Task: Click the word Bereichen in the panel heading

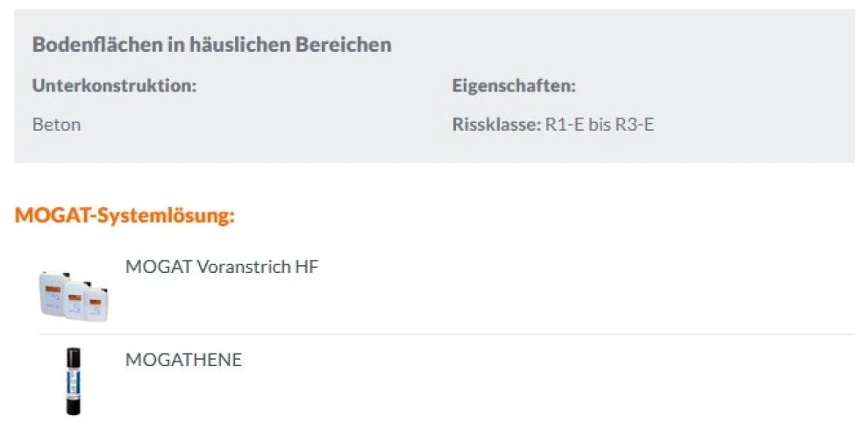Action: click(347, 45)
